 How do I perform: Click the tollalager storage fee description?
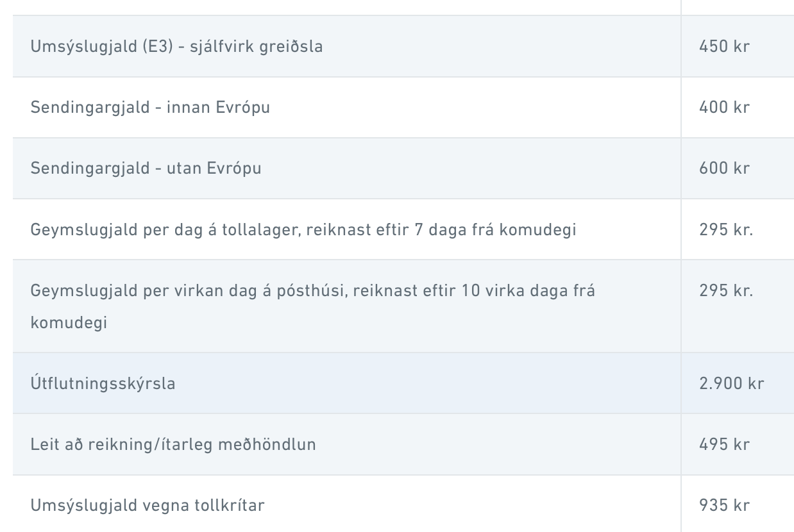(303, 229)
